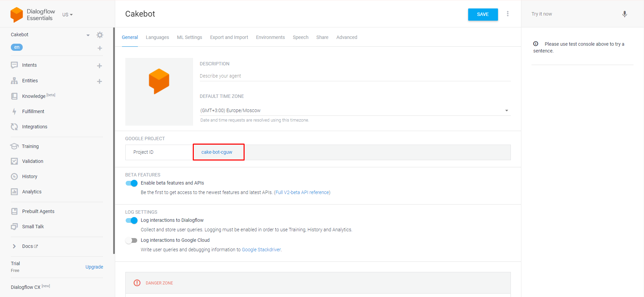644x297 pixels.
Task: Click the Entities hierarchy icon
Action: click(x=14, y=81)
